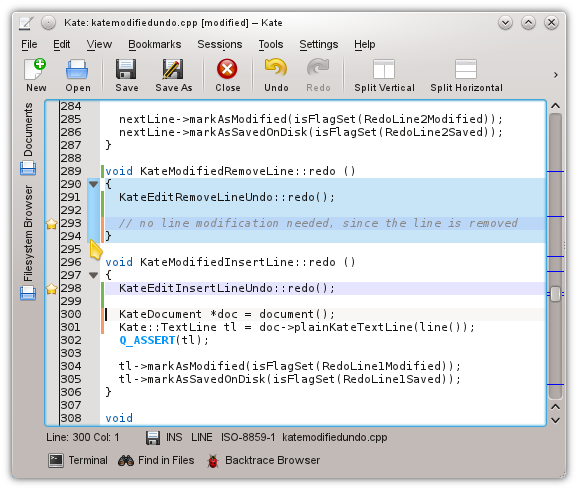
Task: Split the view horizontally
Action: coord(466,69)
